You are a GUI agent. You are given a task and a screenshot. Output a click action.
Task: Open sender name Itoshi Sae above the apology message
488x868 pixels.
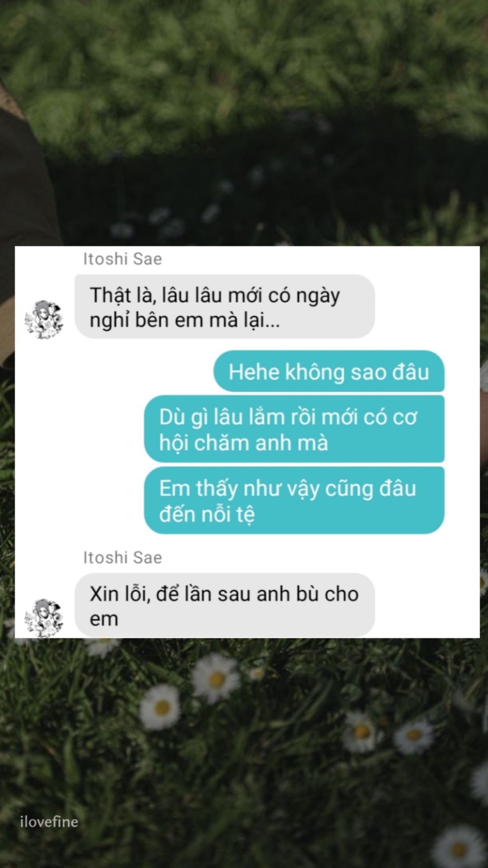pyautogui.click(x=122, y=557)
